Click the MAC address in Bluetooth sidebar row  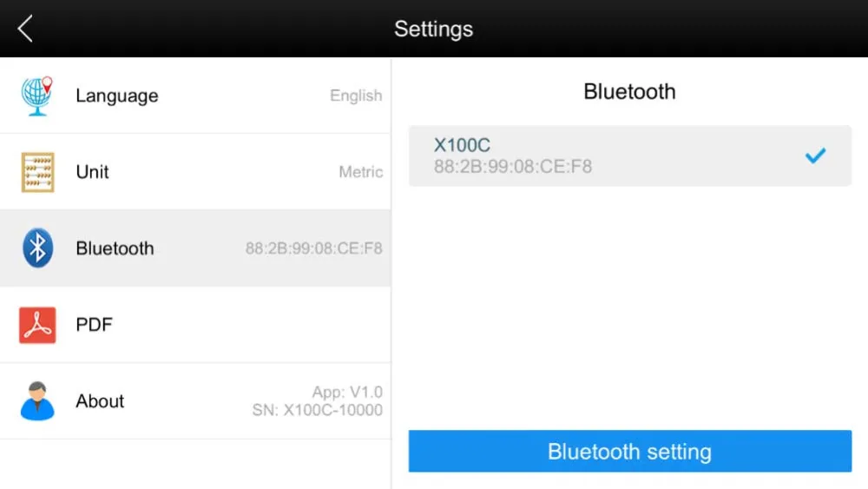click(313, 248)
